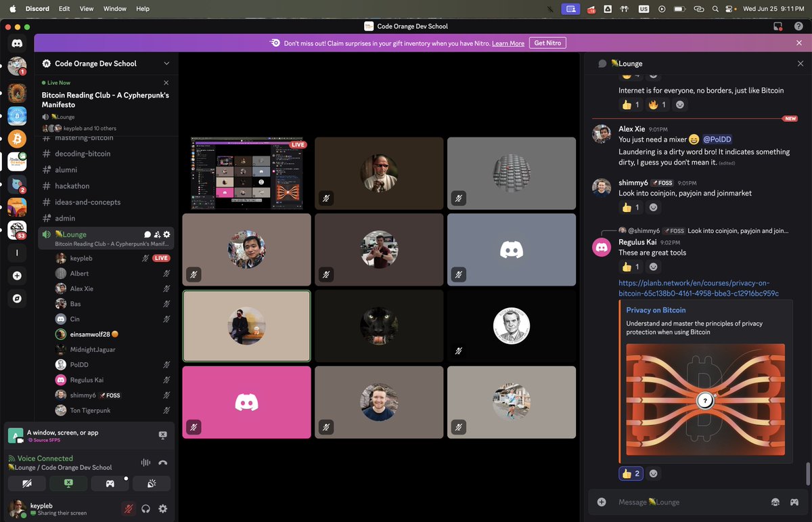Open the ideas-and-concepts channel
The image size is (812, 522).
point(106,202)
